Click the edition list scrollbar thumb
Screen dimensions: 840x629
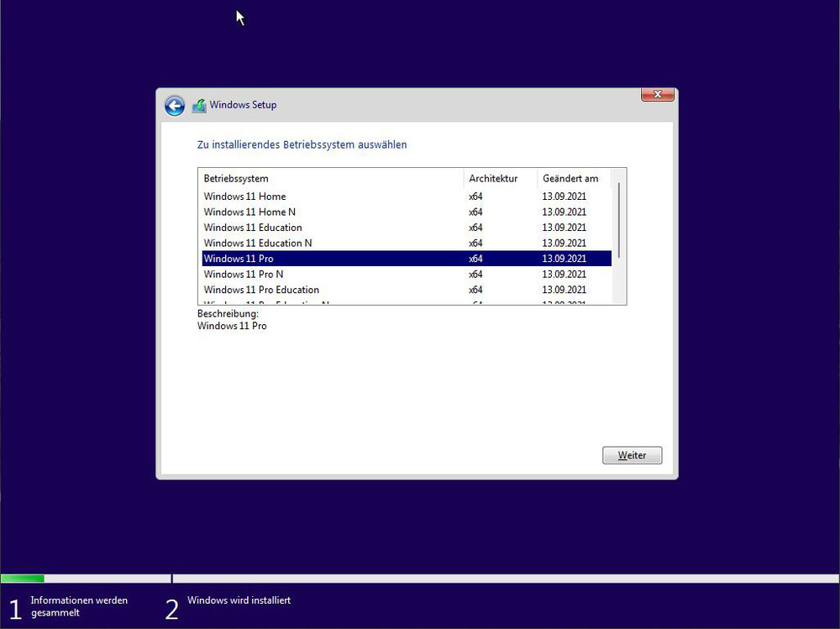tap(619, 220)
